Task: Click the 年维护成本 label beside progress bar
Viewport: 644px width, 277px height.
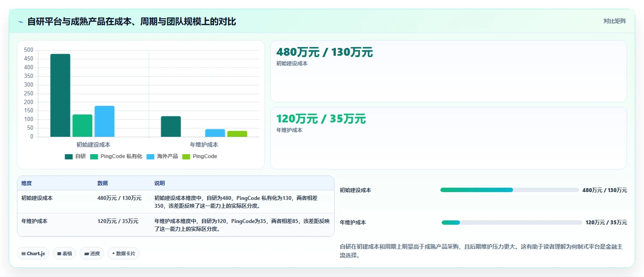Action: (x=353, y=223)
